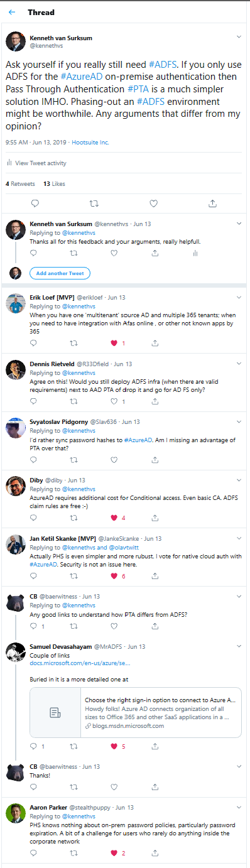Click reply icon under main tweet
Image resolution: width=250 pixels, height=868 pixels.
click(x=35, y=203)
